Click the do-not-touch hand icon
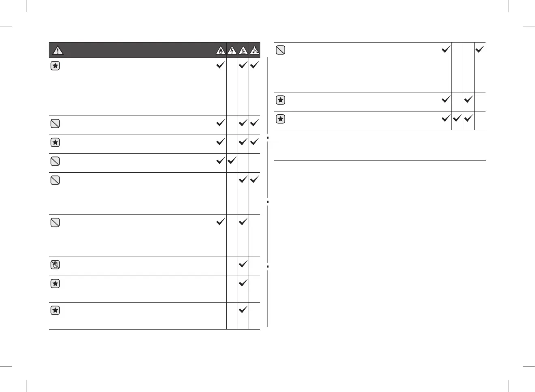 pos(55,265)
